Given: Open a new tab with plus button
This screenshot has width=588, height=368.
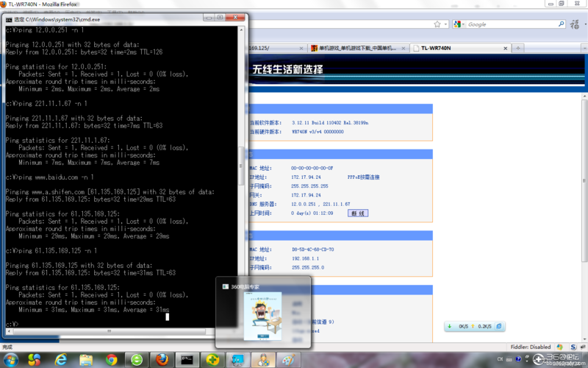Looking at the screenshot, I should pyautogui.click(x=518, y=48).
